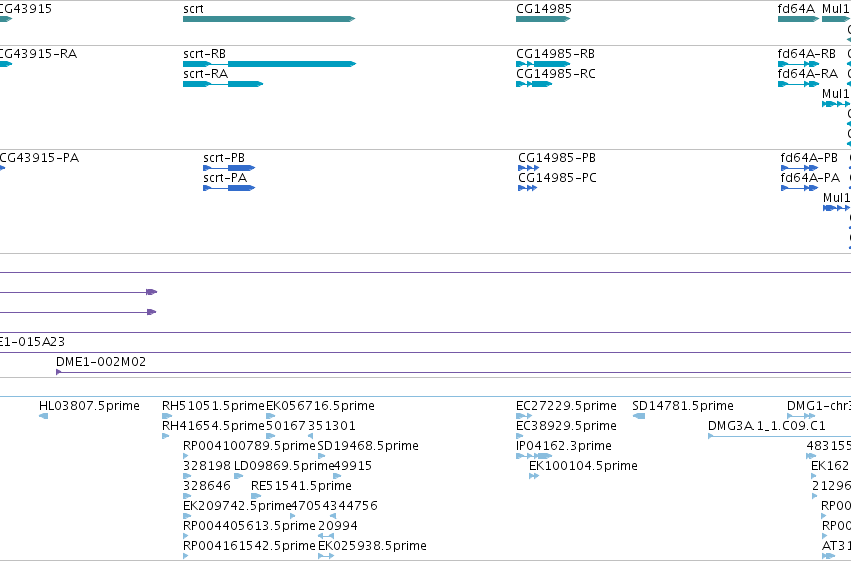Image resolution: width=851 pixels, height=561 pixels.
Task: Select feature 20994
Action: (x=326, y=537)
